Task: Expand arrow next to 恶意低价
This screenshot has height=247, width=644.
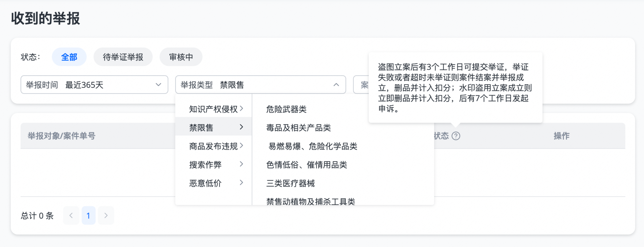Action: point(241,182)
